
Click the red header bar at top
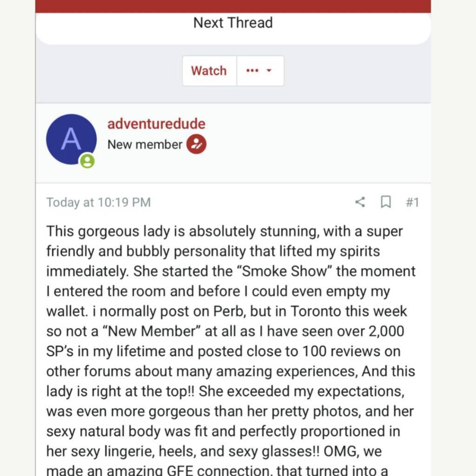233,6
